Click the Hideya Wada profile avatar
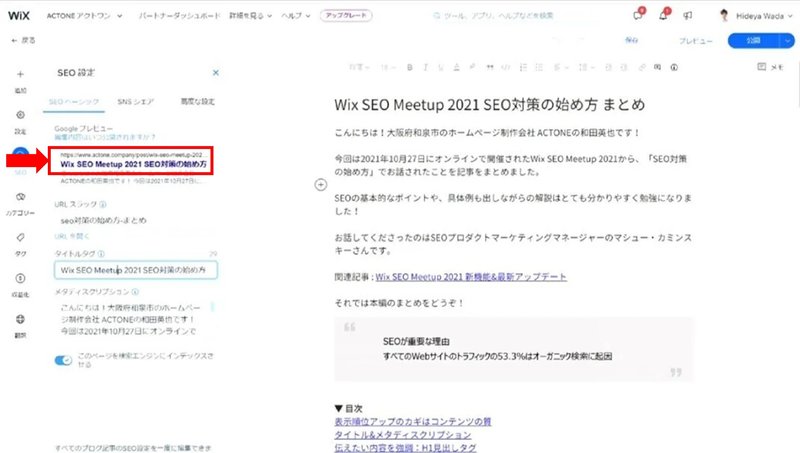800x453 pixels. (x=724, y=16)
